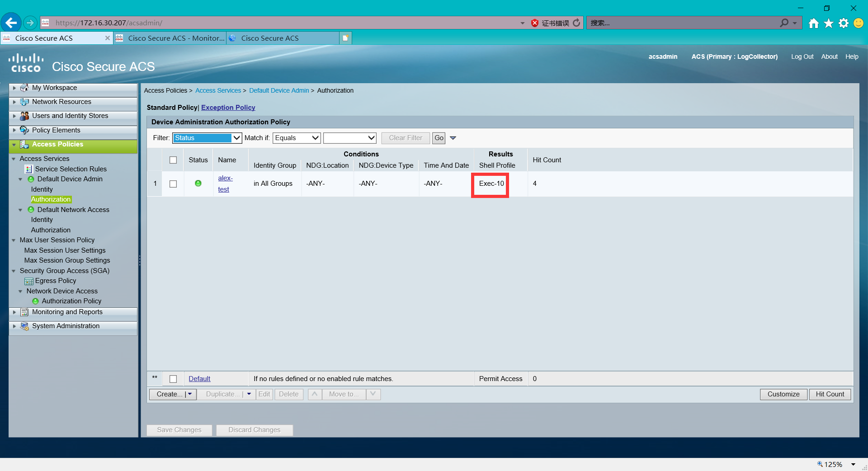
Task: Open the Match if Equals dropdown
Action: tap(297, 138)
